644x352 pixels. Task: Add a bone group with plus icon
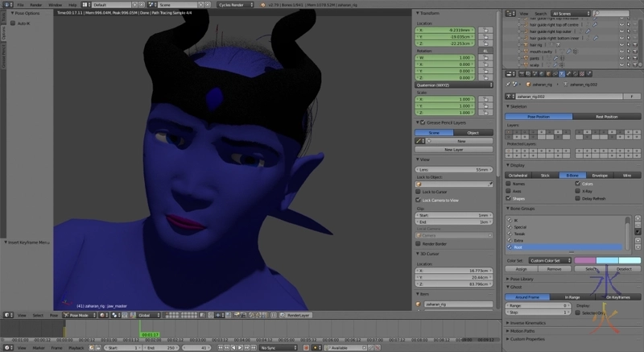pos(637,218)
